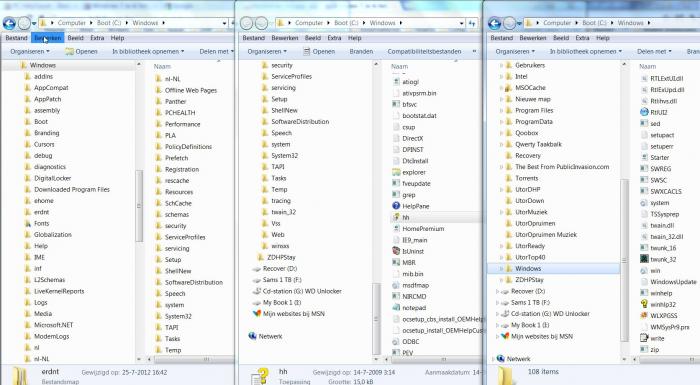Select NIRCMD icon in middle window
The width and height of the screenshot is (700, 385).
point(396,297)
